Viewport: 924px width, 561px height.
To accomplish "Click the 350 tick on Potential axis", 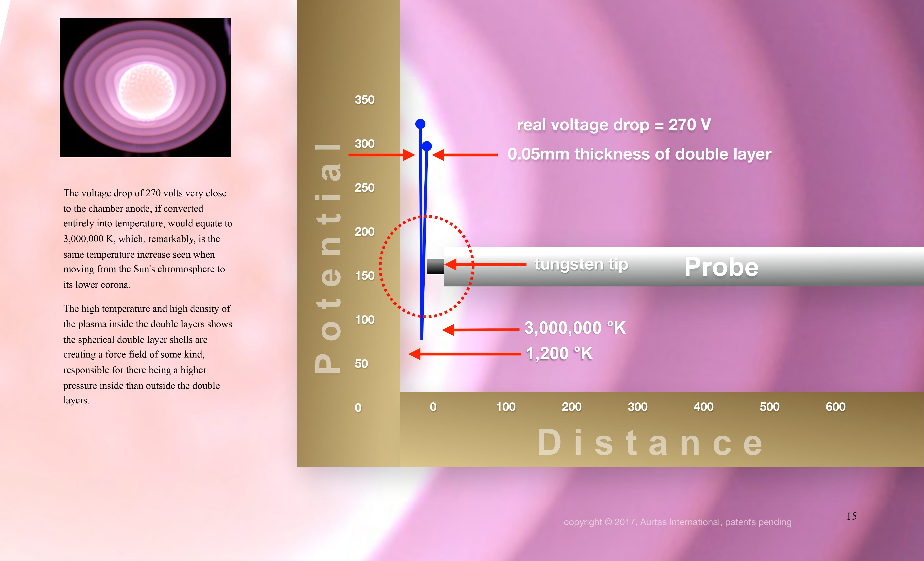I will [x=365, y=100].
